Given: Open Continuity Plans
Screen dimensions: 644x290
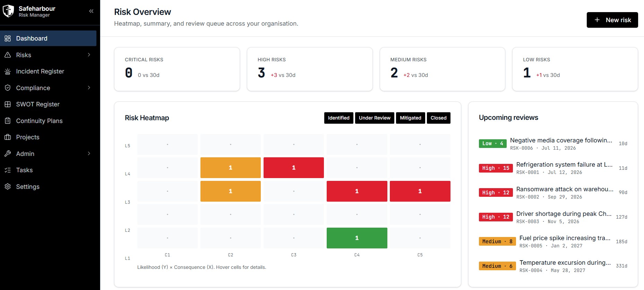Looking at the screenshot, I should 48,121.
